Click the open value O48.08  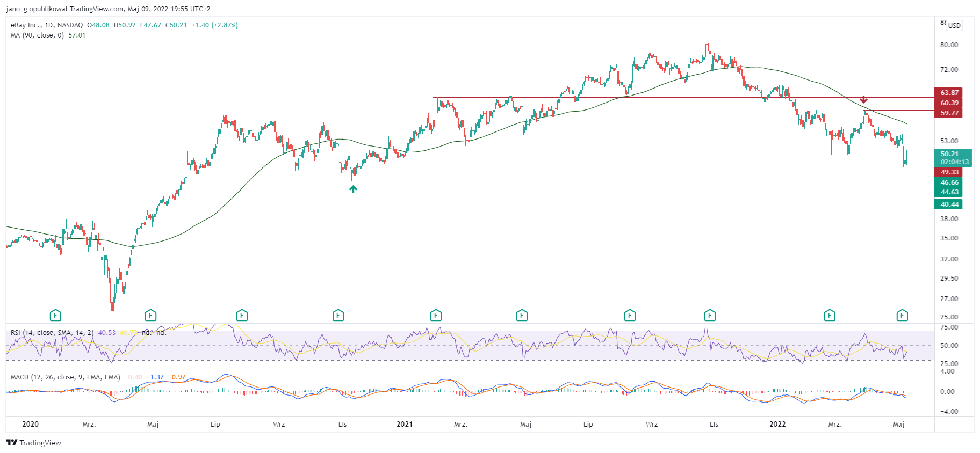[98, 25]
